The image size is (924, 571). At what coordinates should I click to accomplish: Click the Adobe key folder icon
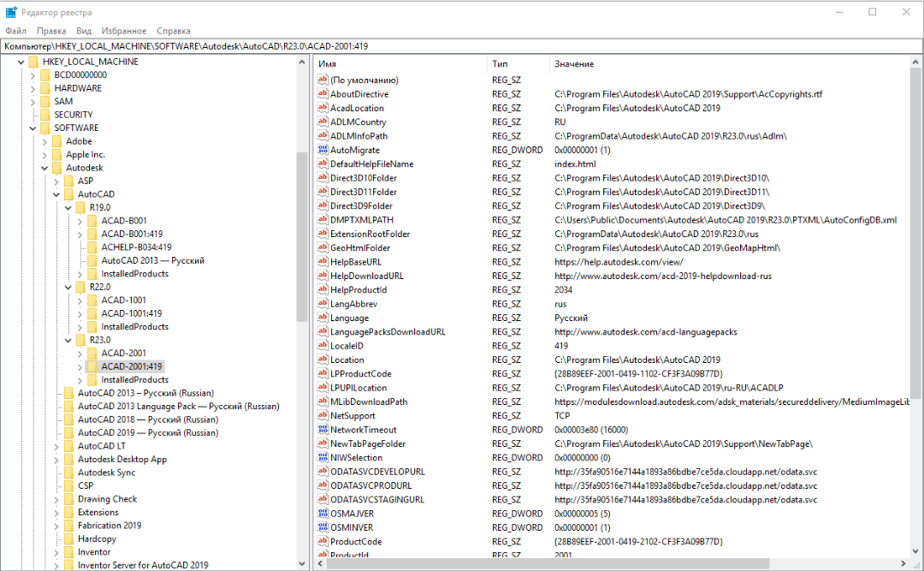coord(57,141)
